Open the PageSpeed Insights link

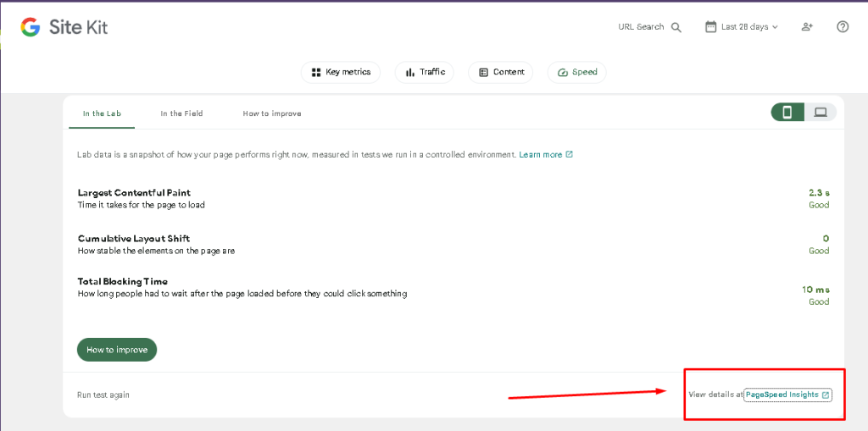[x=787, y=395]
